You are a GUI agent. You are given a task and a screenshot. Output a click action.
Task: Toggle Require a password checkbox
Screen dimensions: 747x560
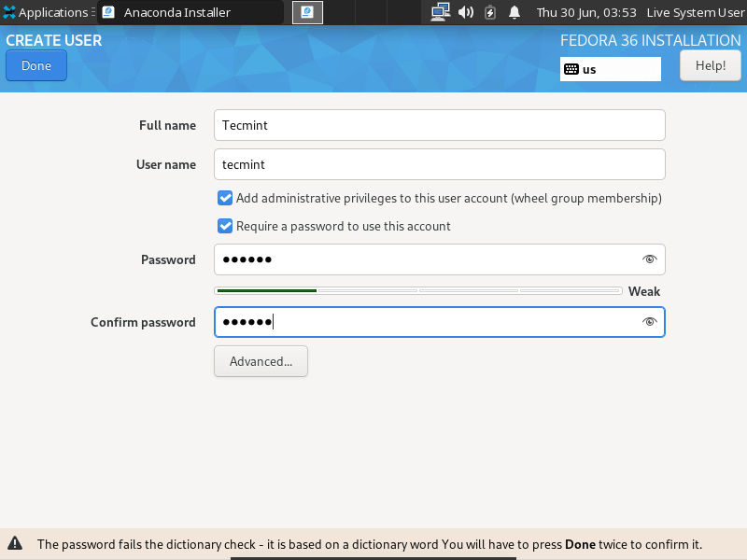[225, 226]
